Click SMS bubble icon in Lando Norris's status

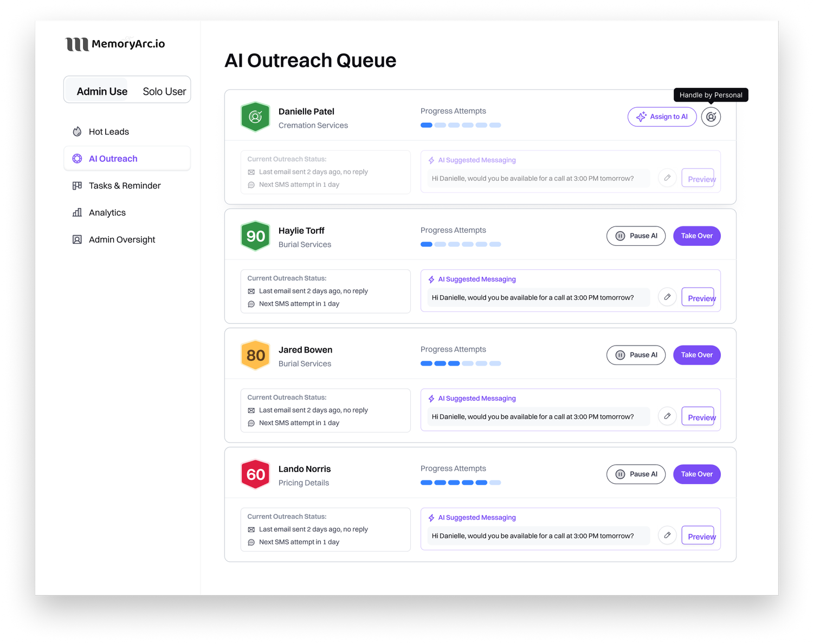coord(251,543)
